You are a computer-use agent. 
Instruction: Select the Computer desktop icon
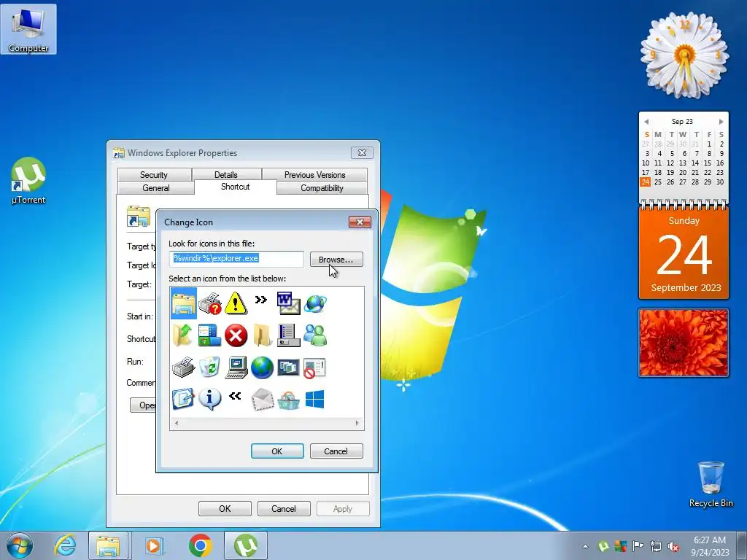coord(28,29)
